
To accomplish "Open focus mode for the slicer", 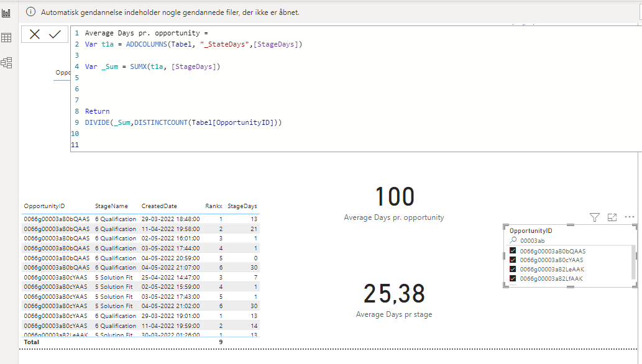I will (612, 217).
